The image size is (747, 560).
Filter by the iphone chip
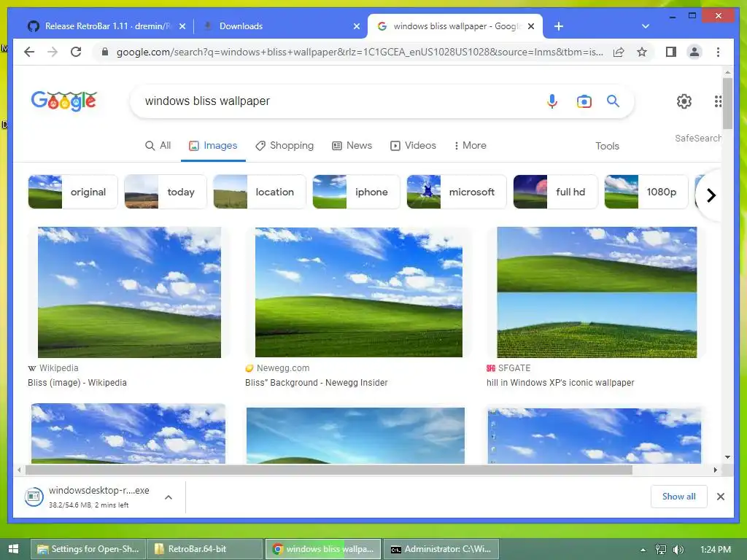[356, 192]
